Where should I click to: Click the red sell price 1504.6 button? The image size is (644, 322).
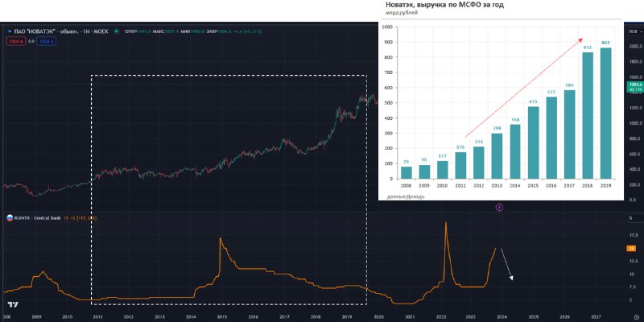(x=16, y=41)
